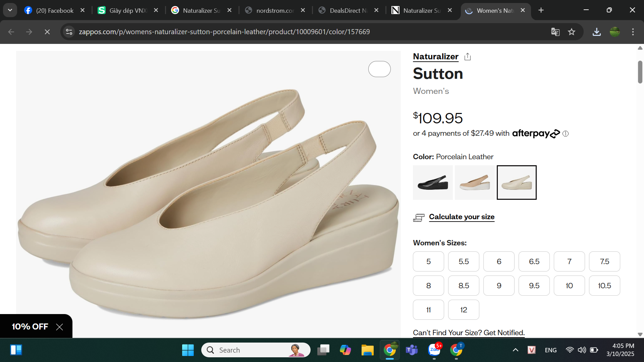The height and width of the screenshot is (362, 644).
Task: Switch to the nordstrom.com tab
Action: pos(275,10)
